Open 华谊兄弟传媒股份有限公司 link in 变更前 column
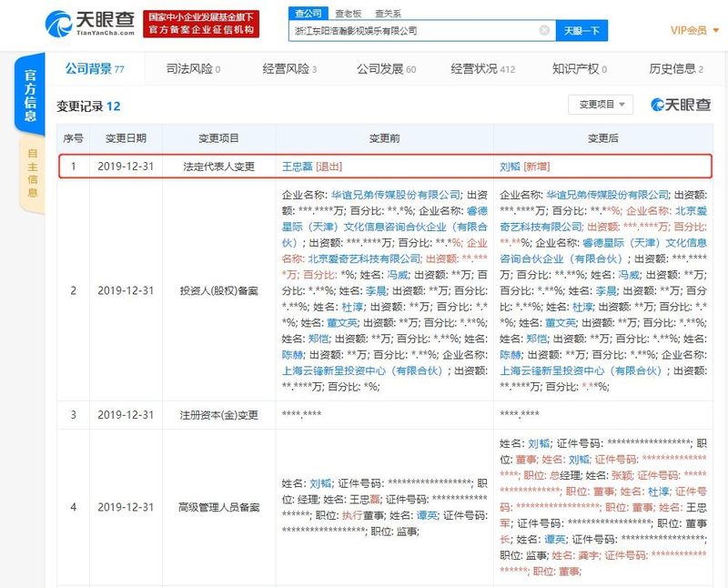Image resolution: width=728 pixels, height=588 pixels. click(x=396, y=195)
